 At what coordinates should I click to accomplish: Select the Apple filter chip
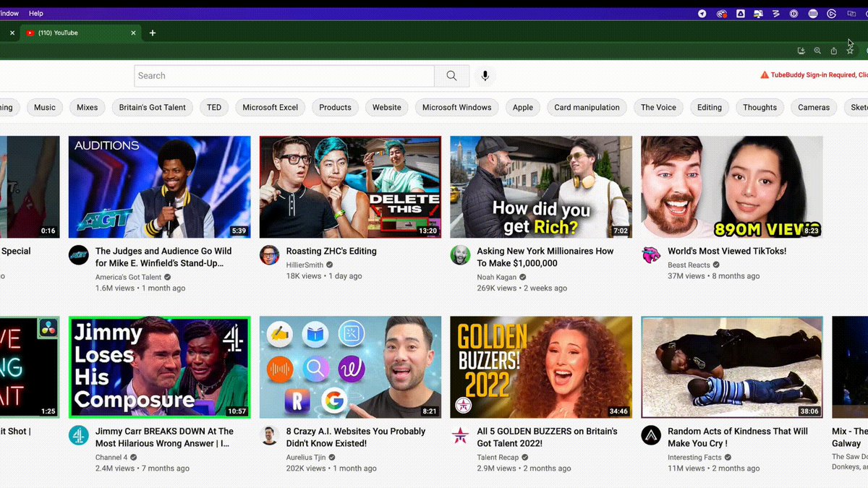[x=523, y=108]
